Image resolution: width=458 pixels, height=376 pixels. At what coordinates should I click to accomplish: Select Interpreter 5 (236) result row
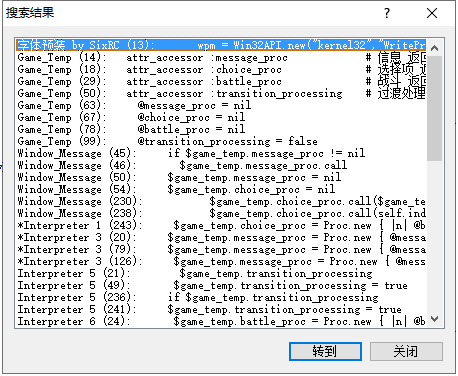pyautogui.click(x=221, y=297)
